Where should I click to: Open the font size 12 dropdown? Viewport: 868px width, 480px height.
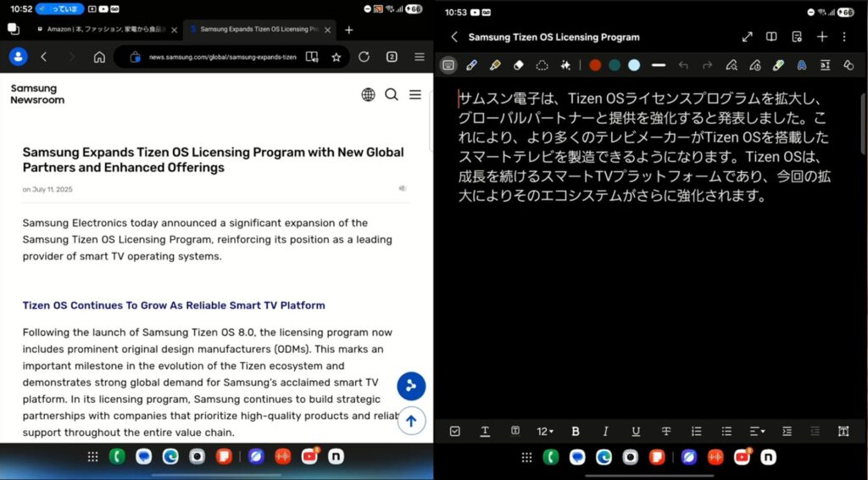(545, 432)
